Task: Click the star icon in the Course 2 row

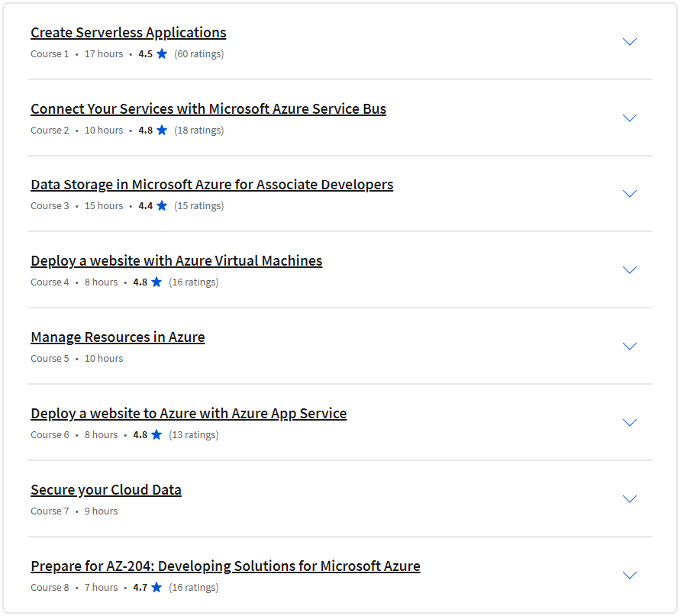Action: (x=162, y=130)
